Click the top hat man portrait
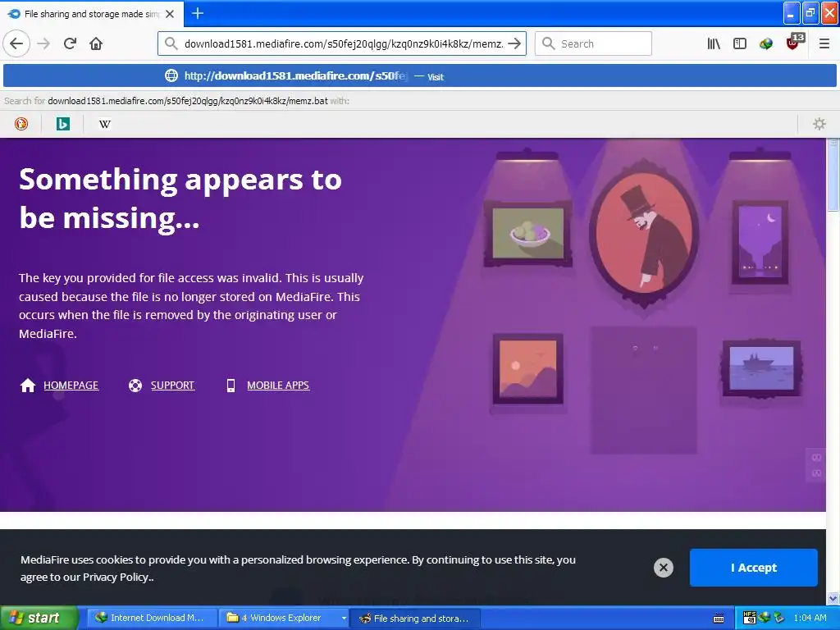 tap(643, 233)
